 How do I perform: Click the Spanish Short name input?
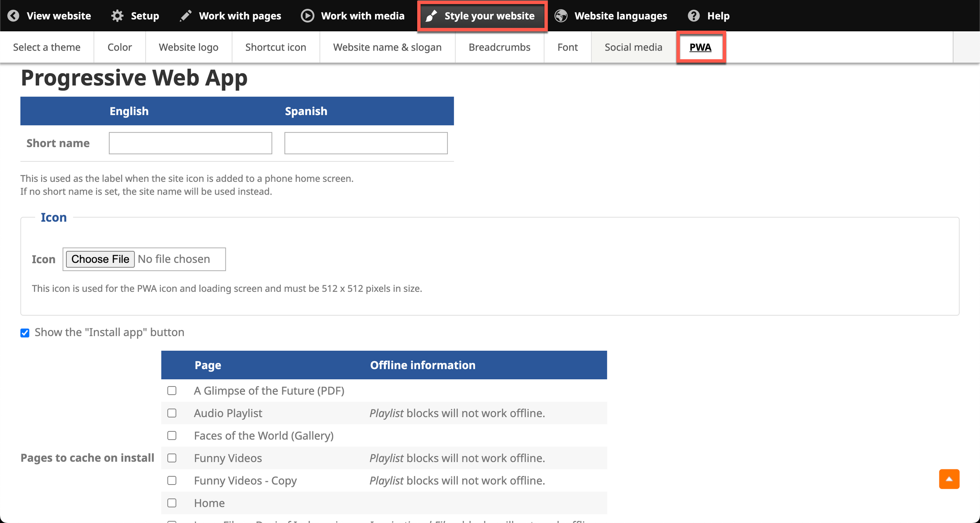pos(366,143)
